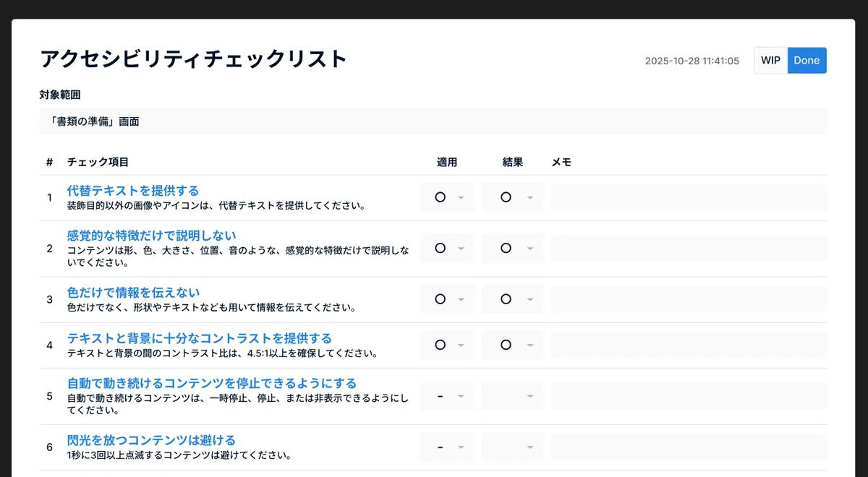Click the 対象範囲 label
This screenshot has width=868, height=477.
60,95
